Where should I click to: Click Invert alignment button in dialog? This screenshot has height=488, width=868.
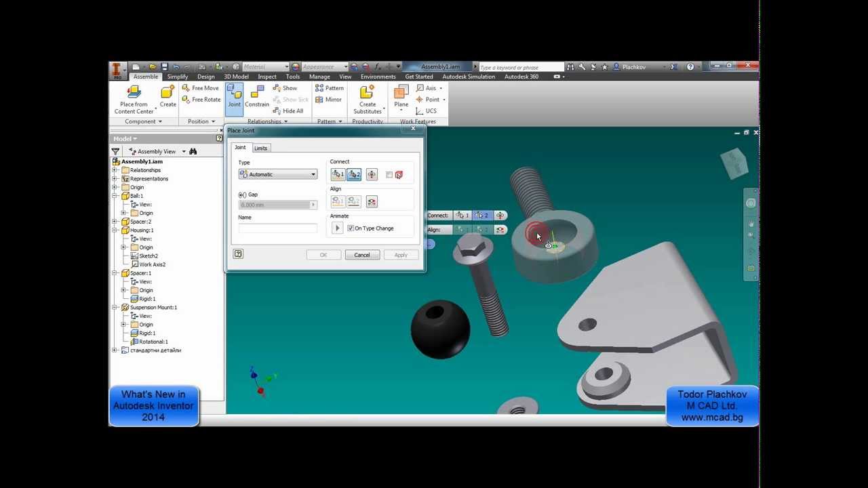372,202
